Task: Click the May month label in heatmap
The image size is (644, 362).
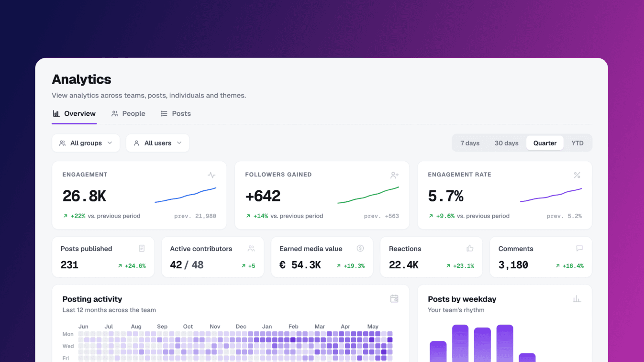Action: coord(373,327)
